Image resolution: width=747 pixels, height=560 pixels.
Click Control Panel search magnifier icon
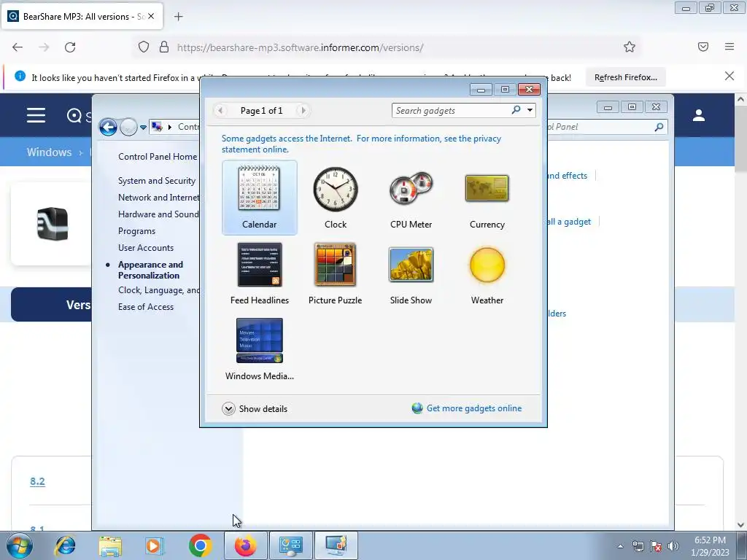point(659,127)
